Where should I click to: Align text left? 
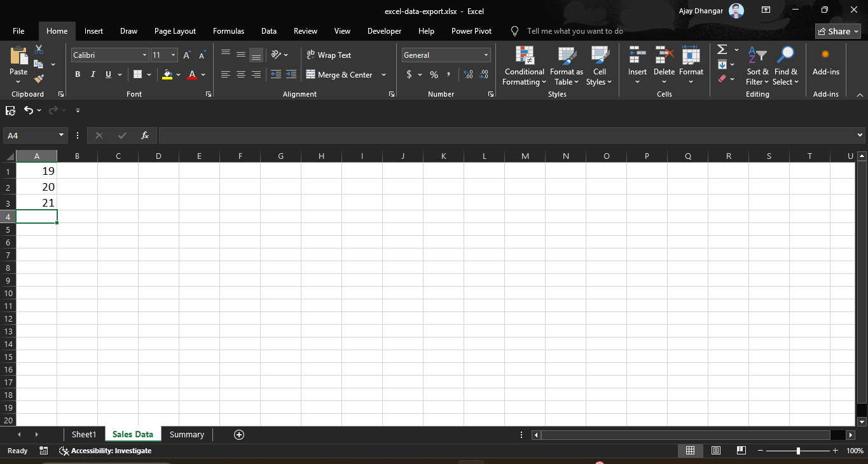[226, 74]
